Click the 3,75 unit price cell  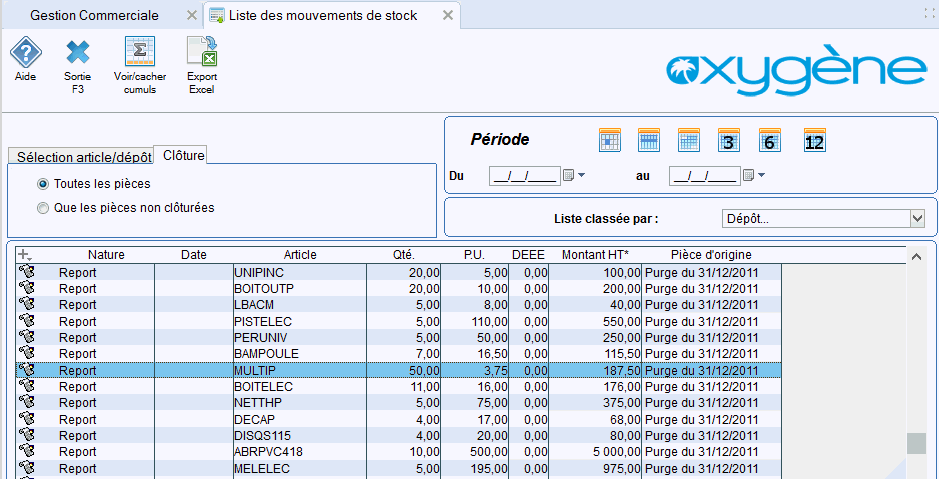pos(475,370)
